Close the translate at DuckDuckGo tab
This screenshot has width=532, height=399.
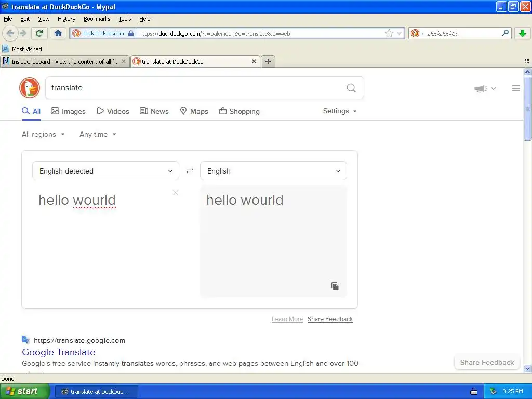[x=254, y=61]
